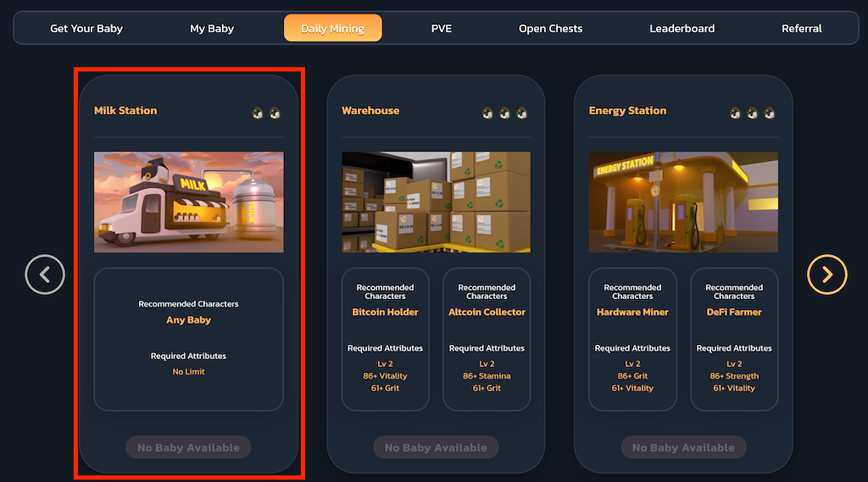Open the Open Chests tab
Screen dimensions: 868x482
550,28
